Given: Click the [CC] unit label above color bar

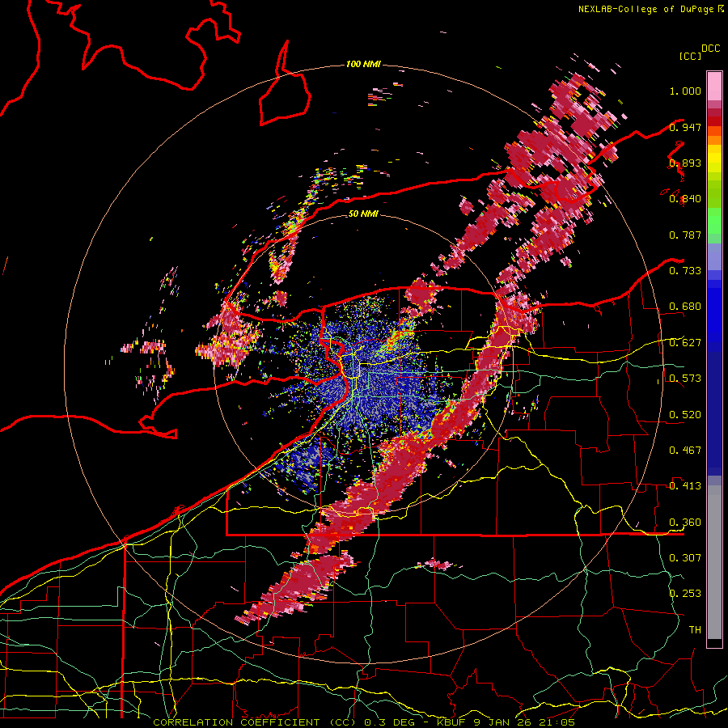Looking at the screenshot, I should [690, 56].
